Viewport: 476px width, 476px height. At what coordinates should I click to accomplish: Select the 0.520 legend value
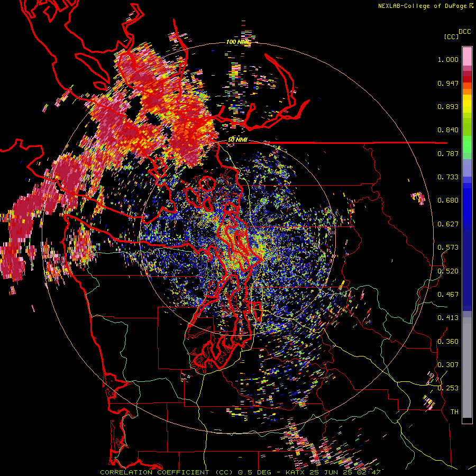tap(448, 271)
